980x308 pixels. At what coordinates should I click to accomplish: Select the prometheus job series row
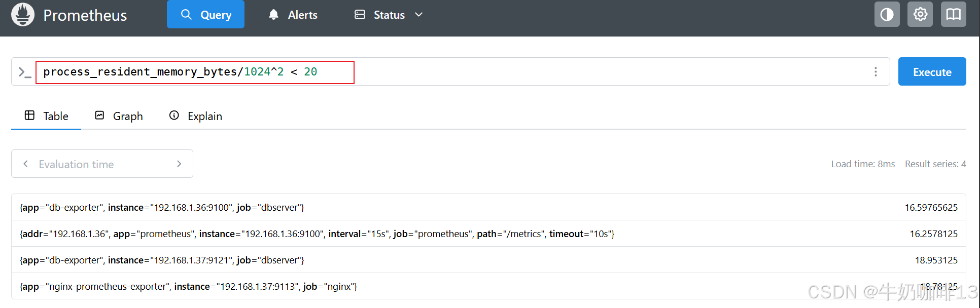tap(488, 234)
